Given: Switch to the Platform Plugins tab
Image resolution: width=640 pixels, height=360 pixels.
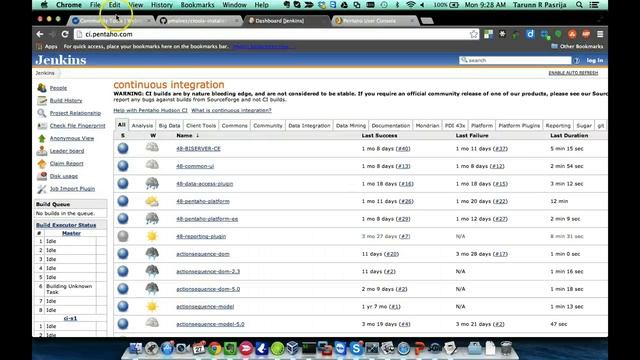Looking at the screenshot, I should click(x=519, y=126).
